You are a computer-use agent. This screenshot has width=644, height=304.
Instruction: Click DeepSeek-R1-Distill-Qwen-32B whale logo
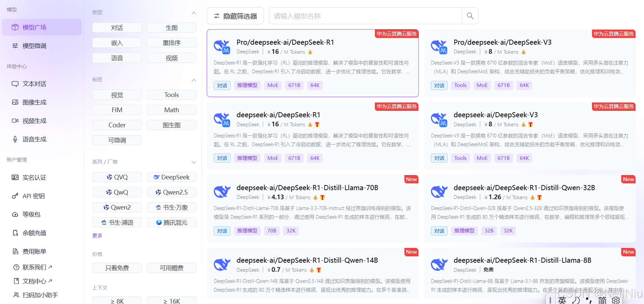(x=439, y=192)
